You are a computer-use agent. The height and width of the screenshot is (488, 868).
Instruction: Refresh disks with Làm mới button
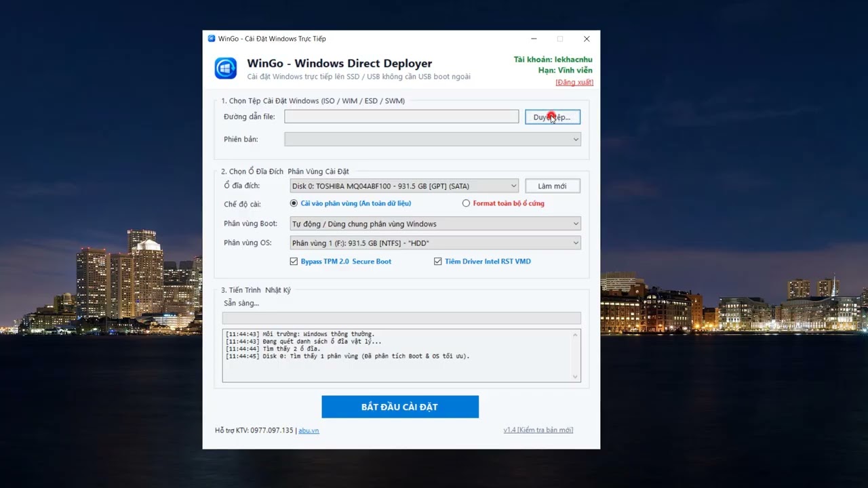pyautogui.click(x=553, y=186)
